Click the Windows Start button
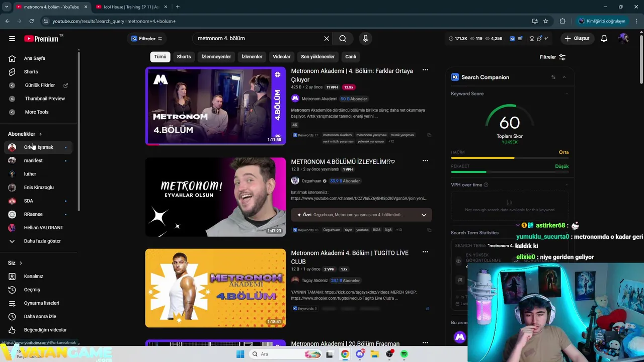 click(x=240, y=354)
